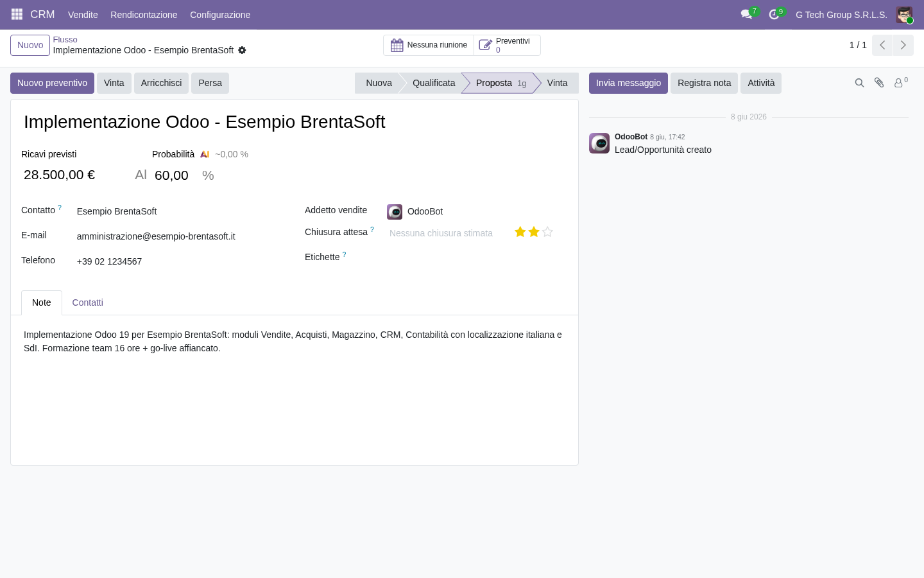
Task: Open the Vendite menu
Action: coord(83,15)
